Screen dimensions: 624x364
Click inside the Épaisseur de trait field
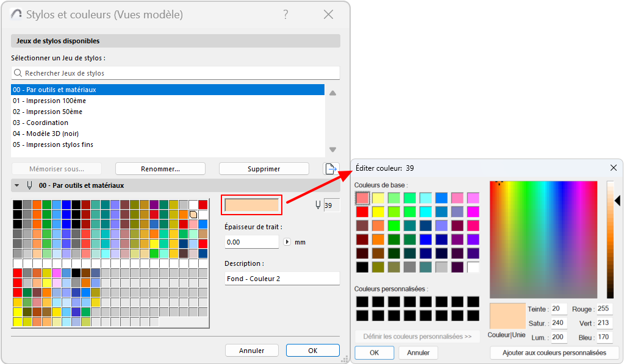251,241
